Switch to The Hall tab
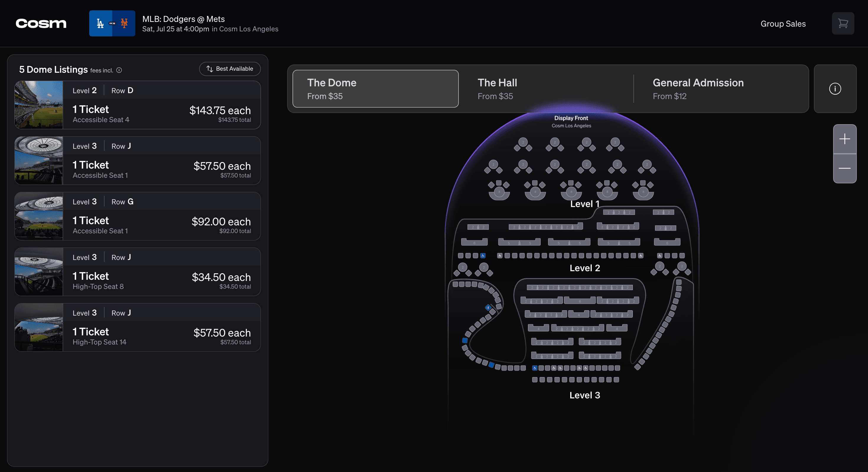The width and height of the screenshot is (868, 472). click(x=546, y=89)
